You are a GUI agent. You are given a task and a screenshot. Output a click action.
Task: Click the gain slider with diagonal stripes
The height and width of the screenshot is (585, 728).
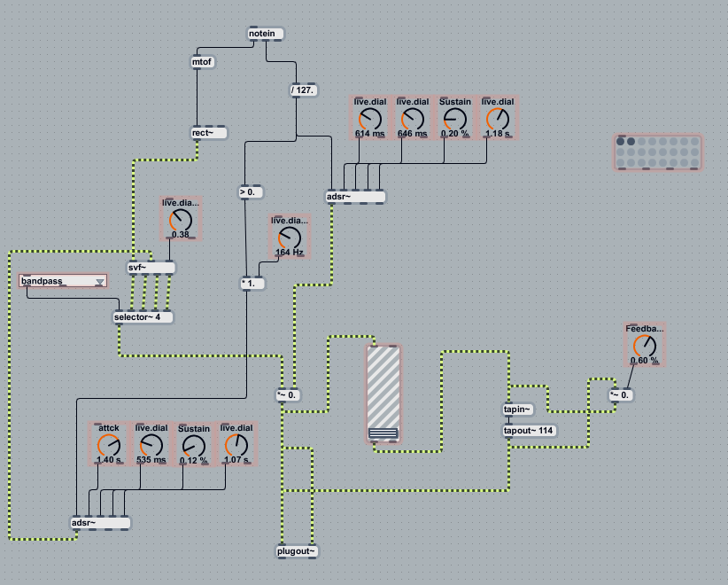pos(383,392)
